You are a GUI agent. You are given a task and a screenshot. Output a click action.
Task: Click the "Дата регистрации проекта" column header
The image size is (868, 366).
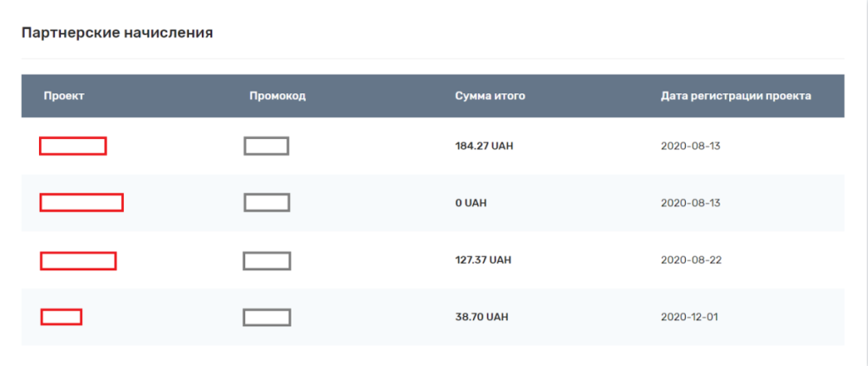pos(736,96)
